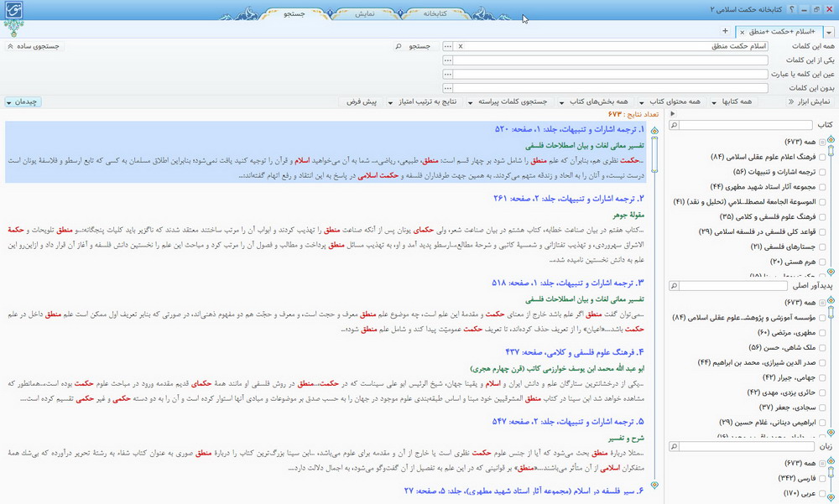Click book list scrollbar thumb
The height and width of the screenshot is (504, 839).
[x=831, y=152]
